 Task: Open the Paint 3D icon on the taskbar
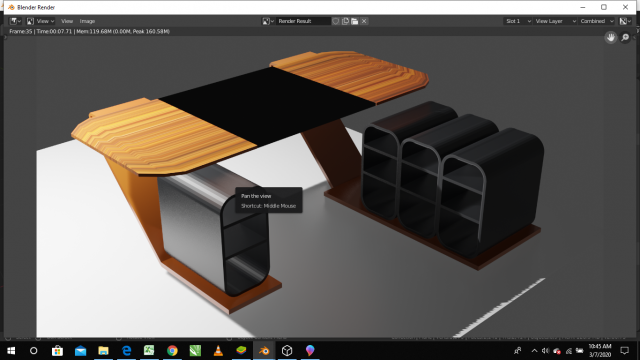310,351
